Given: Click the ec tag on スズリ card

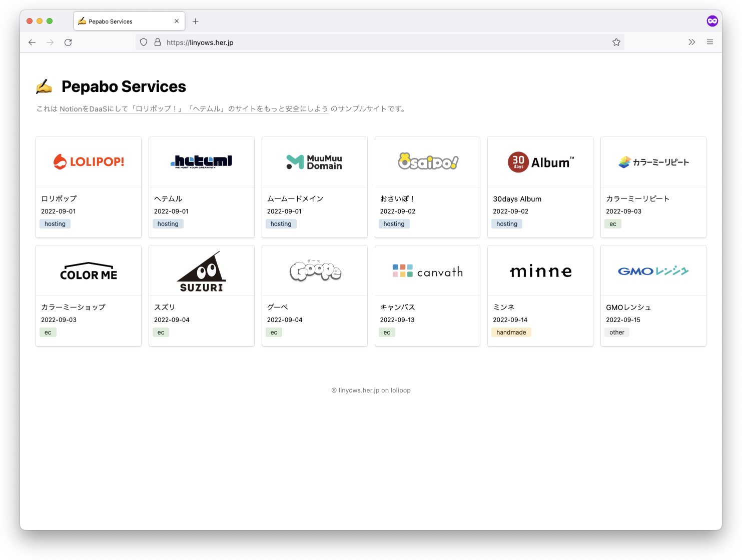Looking at the screenshot, I should [x=161, y=332].
